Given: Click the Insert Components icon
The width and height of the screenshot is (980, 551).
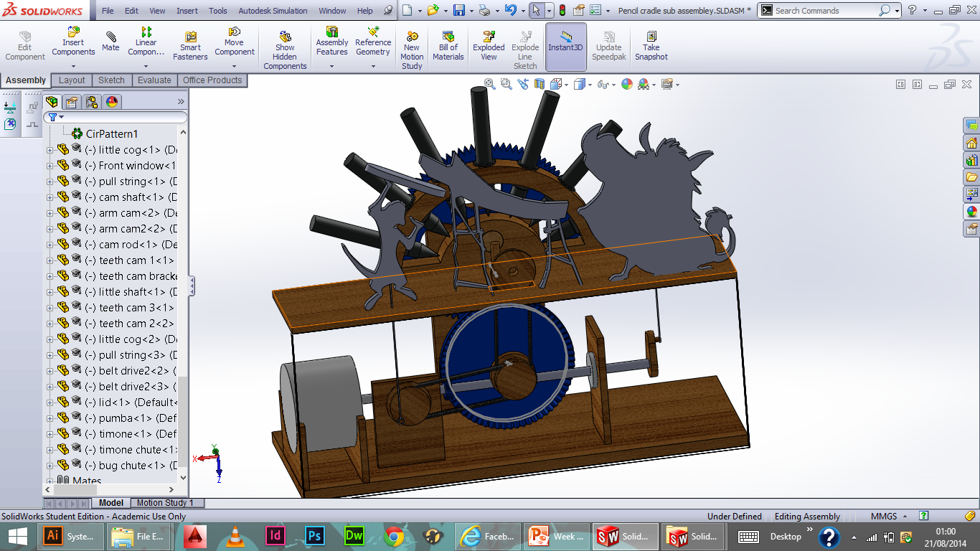Looking at the screenshot, I should coord(73,32).
